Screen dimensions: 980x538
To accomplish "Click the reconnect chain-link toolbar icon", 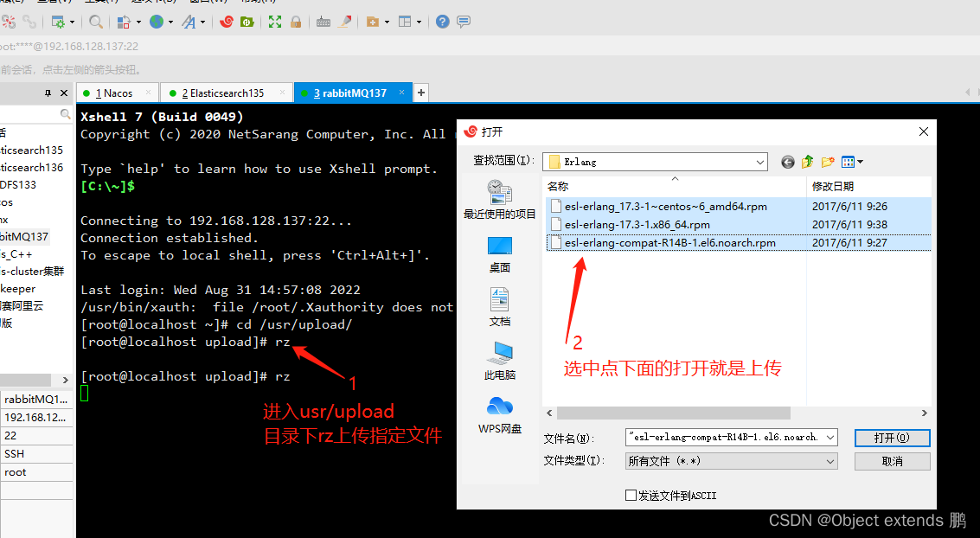I will (x=29, y=22).
